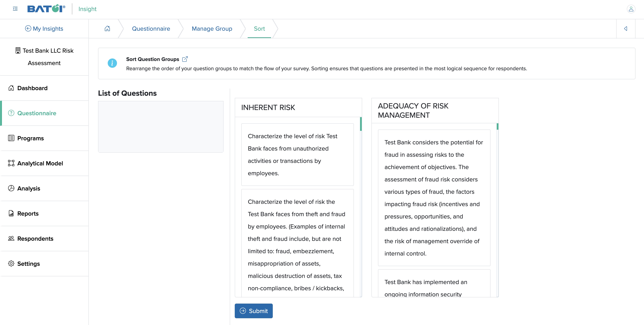644x325 pixels.
Task: Click the Submit button
Action: [x=253, y=311]
